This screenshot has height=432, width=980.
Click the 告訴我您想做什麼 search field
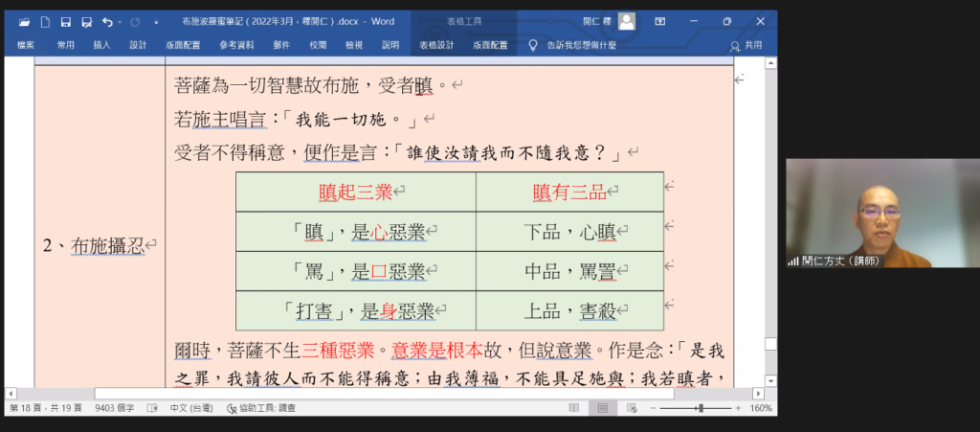click(x=579, y=45)
